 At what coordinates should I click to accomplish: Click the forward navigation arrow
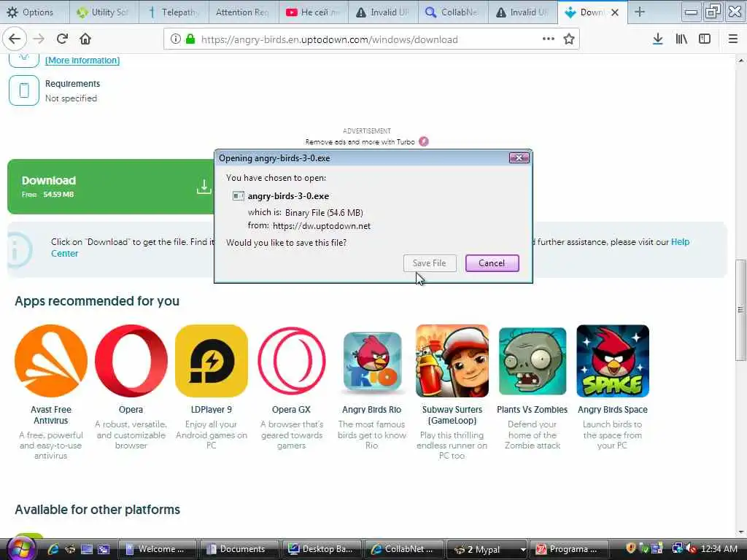39,39
